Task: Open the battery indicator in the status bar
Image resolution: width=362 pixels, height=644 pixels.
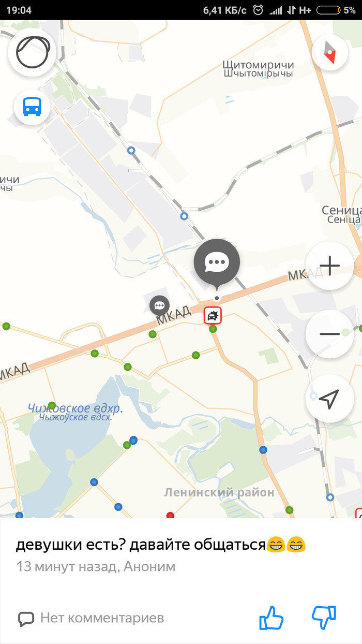Action: 328,10
